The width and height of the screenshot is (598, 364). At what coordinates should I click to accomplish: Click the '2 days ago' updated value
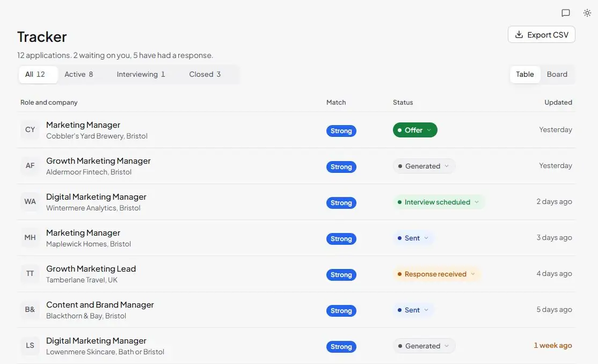[x=554, y=201]
